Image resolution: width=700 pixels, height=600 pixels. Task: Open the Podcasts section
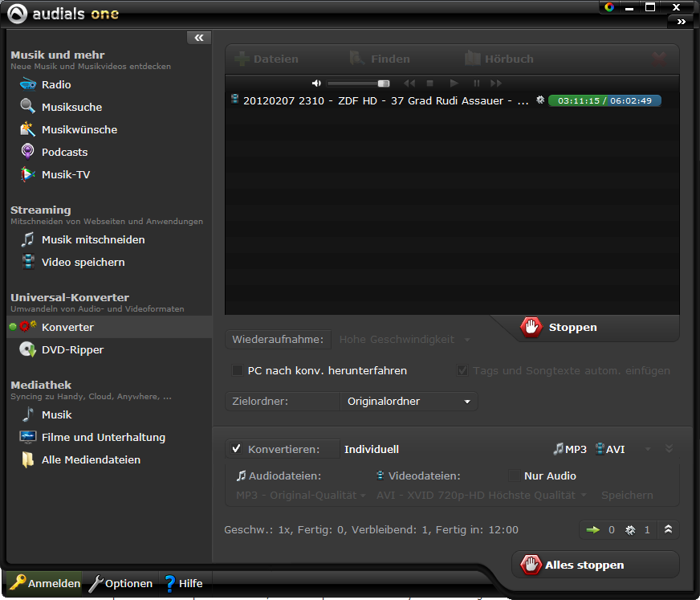pos(65,152)
